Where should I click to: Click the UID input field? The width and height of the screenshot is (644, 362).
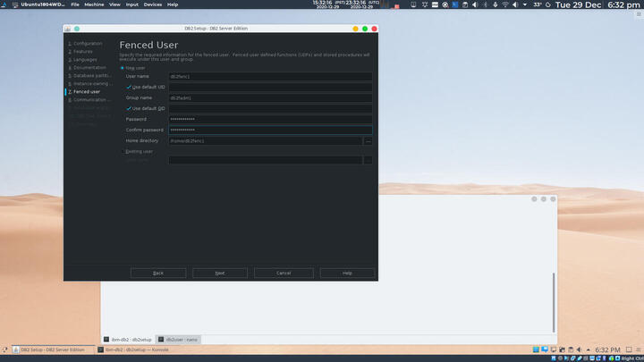[270, 87]
